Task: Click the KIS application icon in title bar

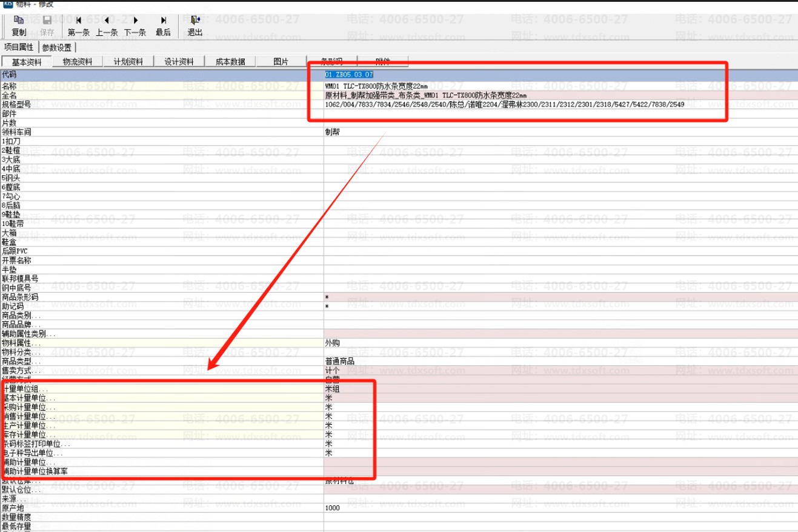Action: (8, 3)
